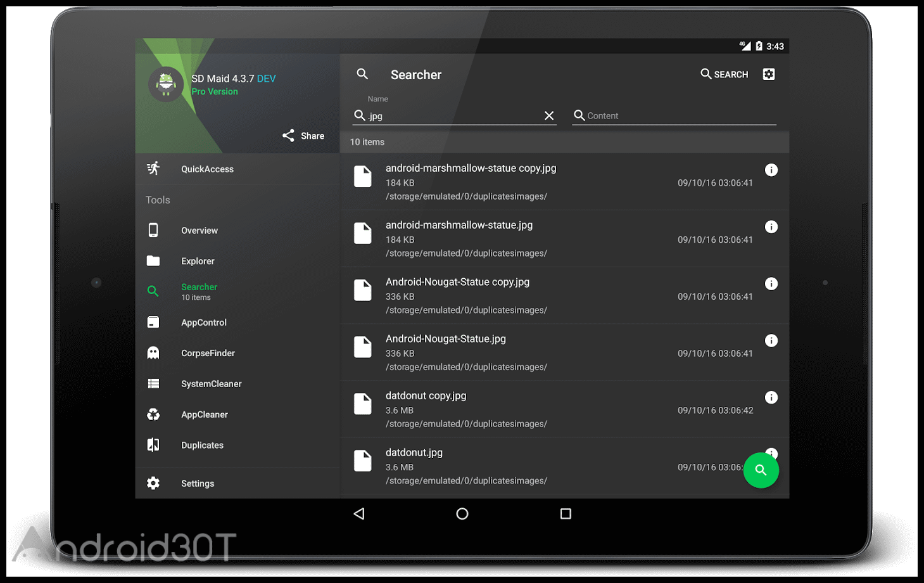The image size is (924, 583).
Task: Click file icon of datdonut copy.jpg
Action: (x=363, y=404)
